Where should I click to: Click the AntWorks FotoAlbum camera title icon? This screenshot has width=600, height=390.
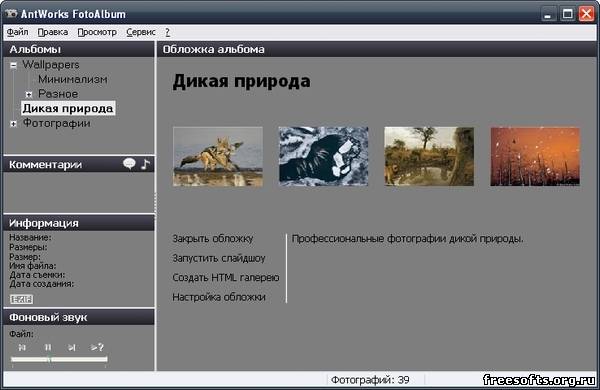tap(11, 14)
